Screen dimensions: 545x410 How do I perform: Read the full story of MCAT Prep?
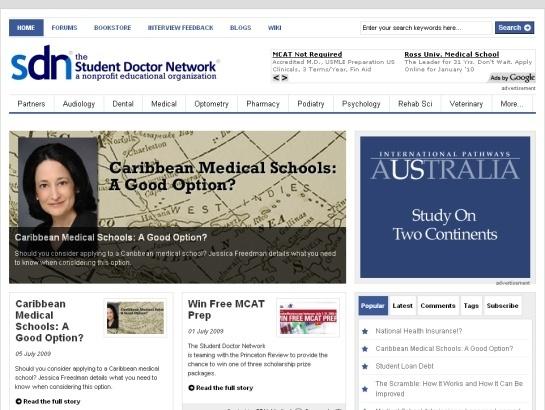tap(221, 388)
